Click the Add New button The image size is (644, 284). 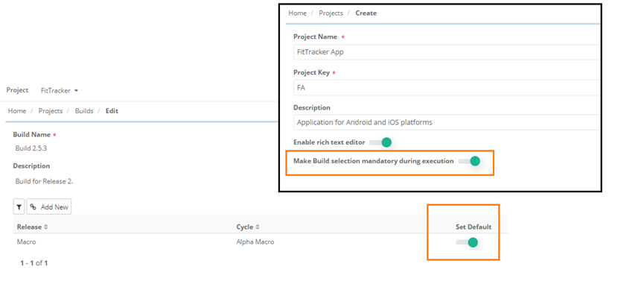[49, 206]
